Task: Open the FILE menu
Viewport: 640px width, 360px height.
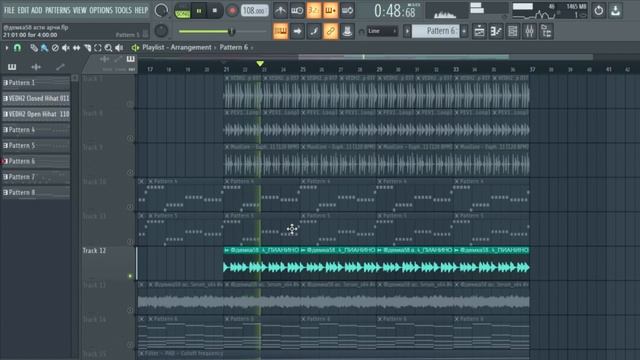Action: (x=9, y=10)
